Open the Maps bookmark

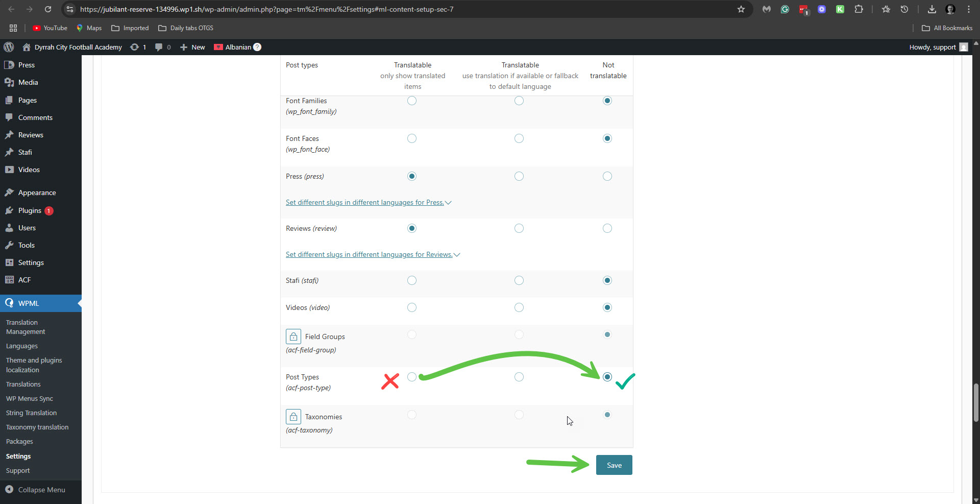[x=89, y=28]
